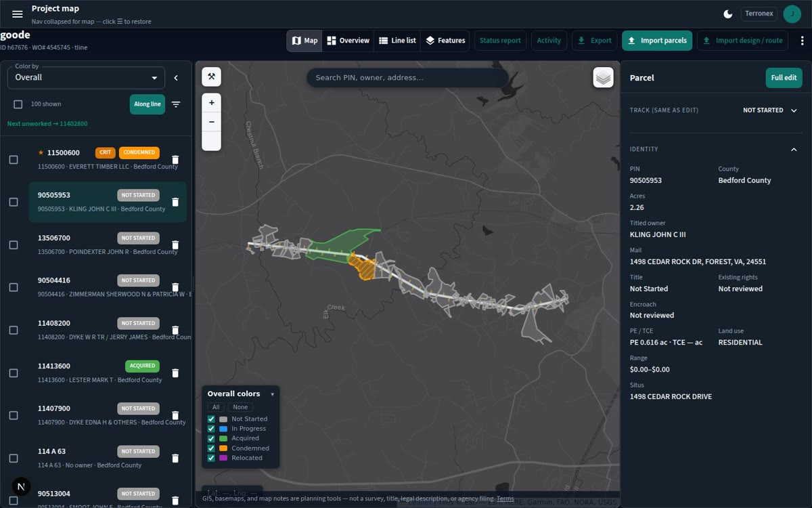
Task: Toggle dark mode moon icon
Action: [728, 14]
